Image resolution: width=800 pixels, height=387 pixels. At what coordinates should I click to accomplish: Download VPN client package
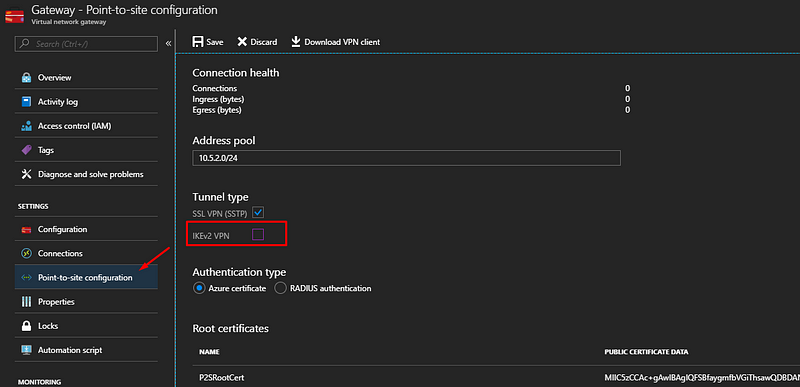coord(335,42)
